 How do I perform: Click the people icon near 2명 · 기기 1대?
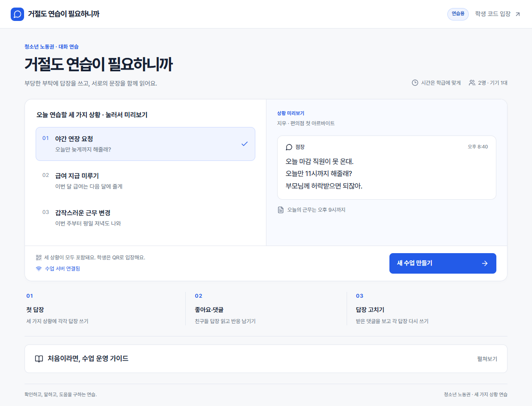[471, 83]
